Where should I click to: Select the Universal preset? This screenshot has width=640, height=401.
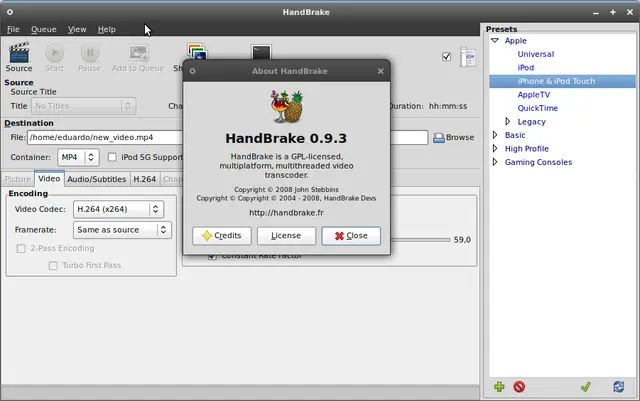coord(536,54)
